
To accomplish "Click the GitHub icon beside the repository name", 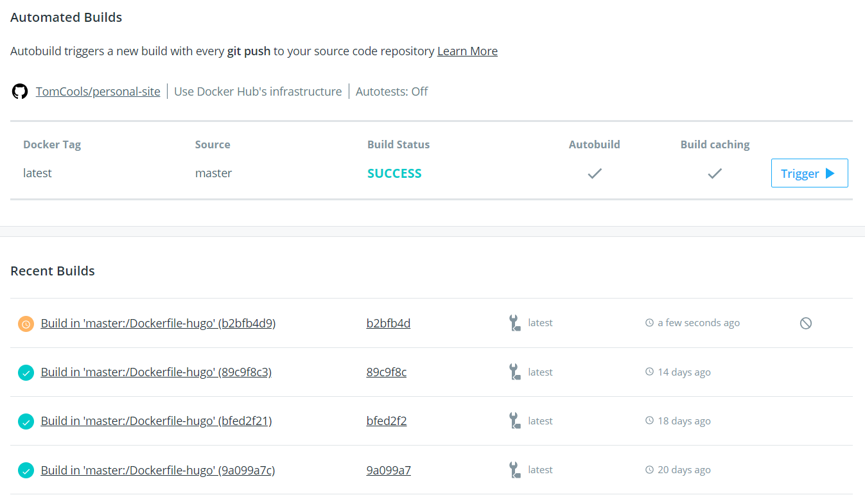I will coord(19,91).
